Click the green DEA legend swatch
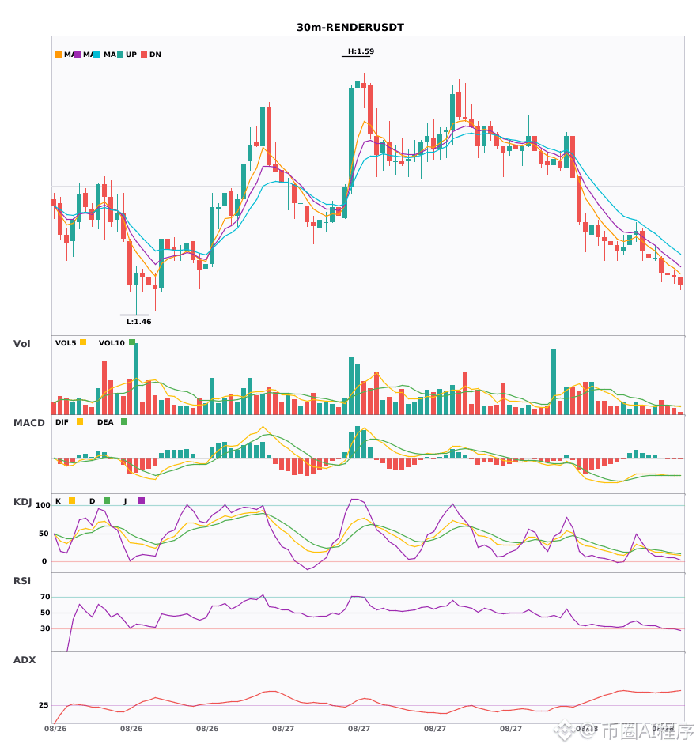 pyautogui.click(x=124, y=421)
